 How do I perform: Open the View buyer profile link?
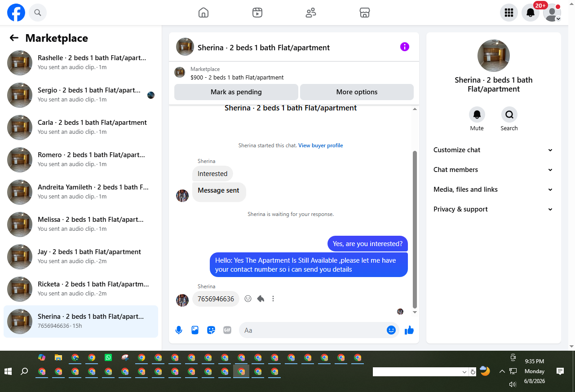(321, 145)
